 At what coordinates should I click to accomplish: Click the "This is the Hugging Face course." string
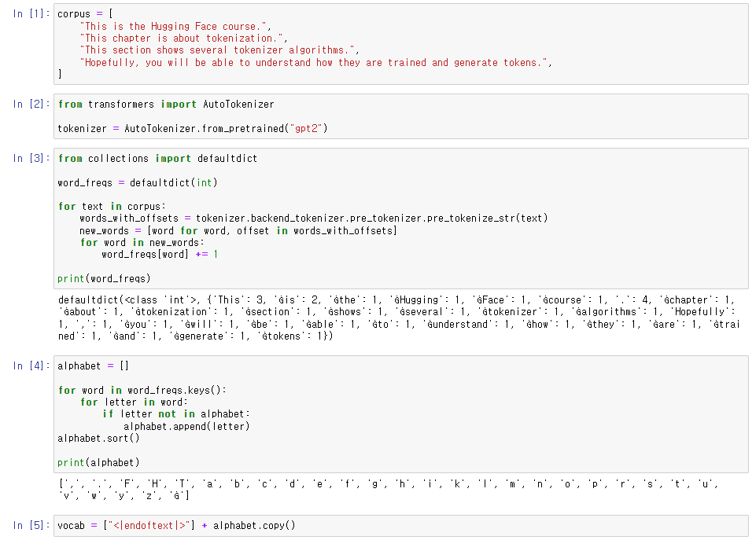point(175,27)
